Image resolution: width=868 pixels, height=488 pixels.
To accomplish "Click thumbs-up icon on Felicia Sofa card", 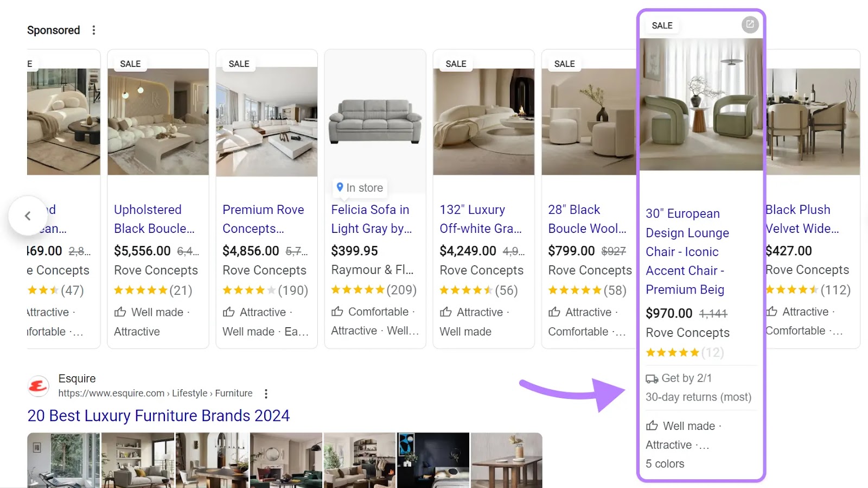I will 337,312.
